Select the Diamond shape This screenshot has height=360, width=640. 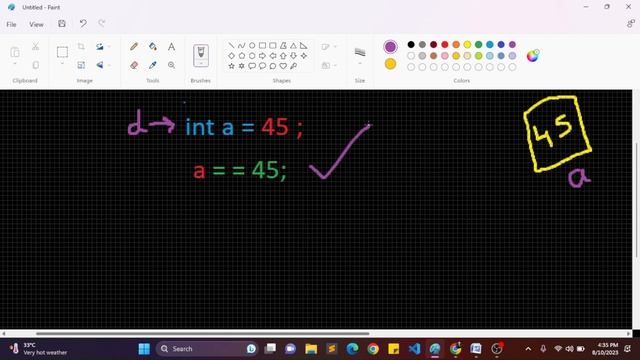point(231,56)
